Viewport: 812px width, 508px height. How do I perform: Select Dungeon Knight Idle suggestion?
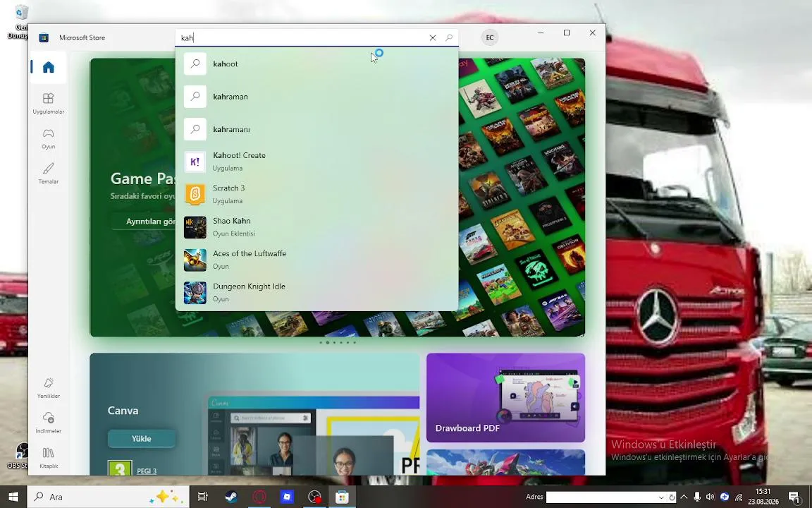(316, 292)
